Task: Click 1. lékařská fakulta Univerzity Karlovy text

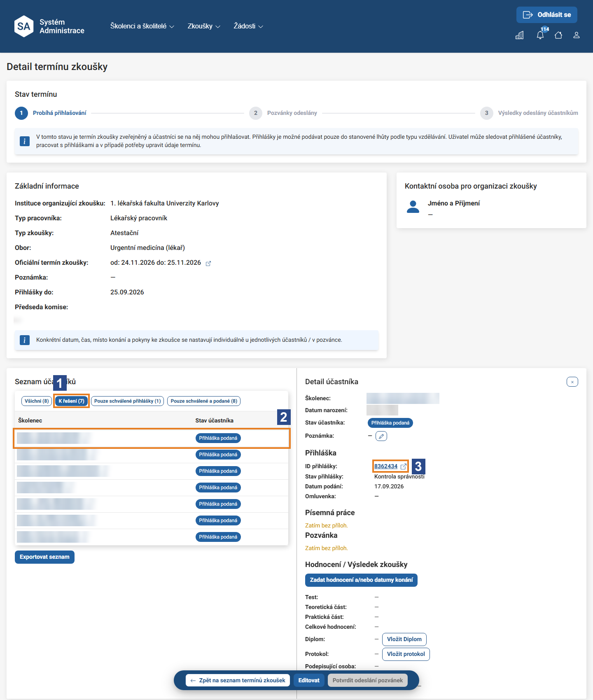Action: click(165, 203)
